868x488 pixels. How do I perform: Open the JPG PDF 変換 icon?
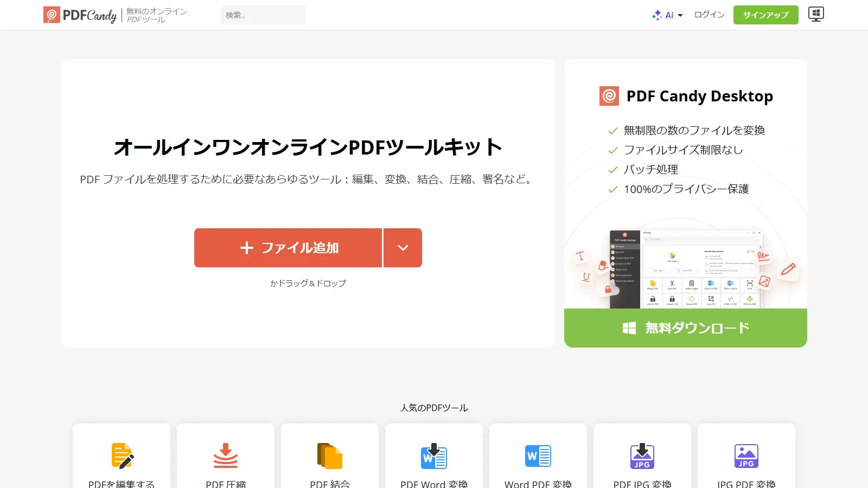click(x=746, y=455)
